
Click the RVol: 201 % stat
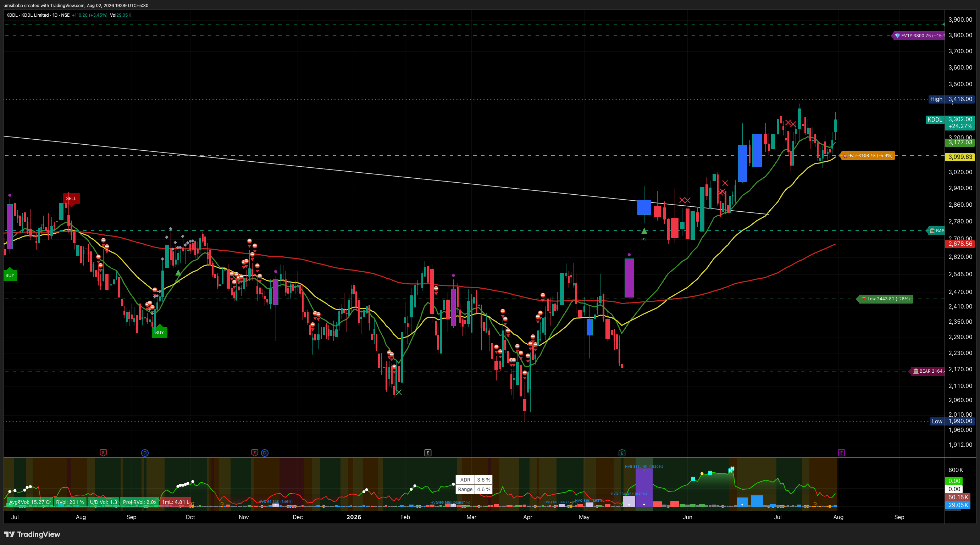tap(70, 502)
